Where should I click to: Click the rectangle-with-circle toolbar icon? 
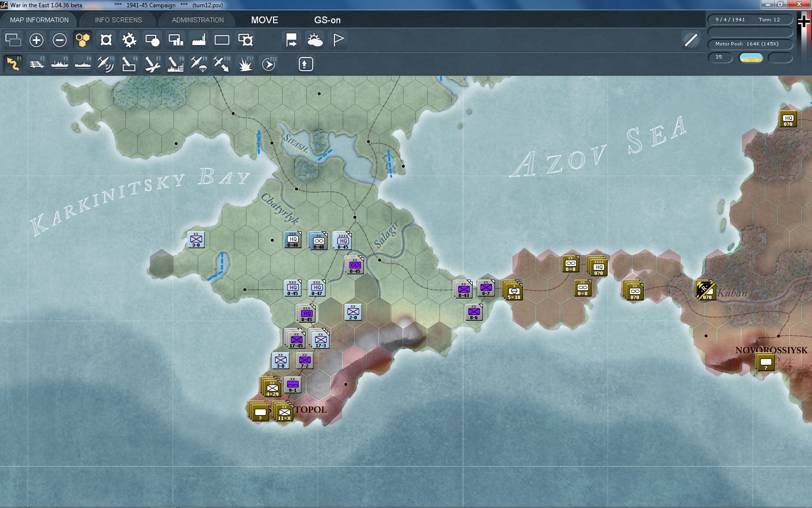(x=152, y=40)
